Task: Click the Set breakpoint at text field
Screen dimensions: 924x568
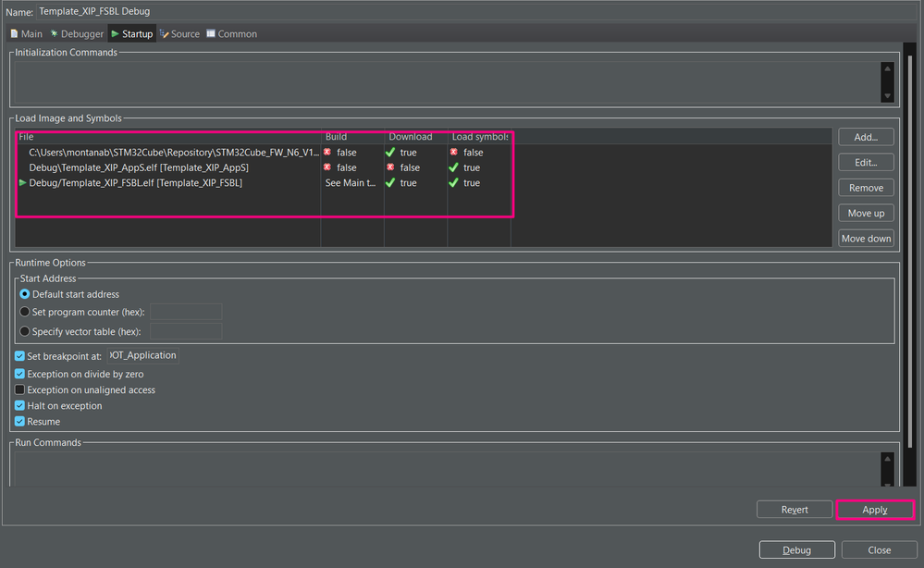Action: [x=143, y=355]
